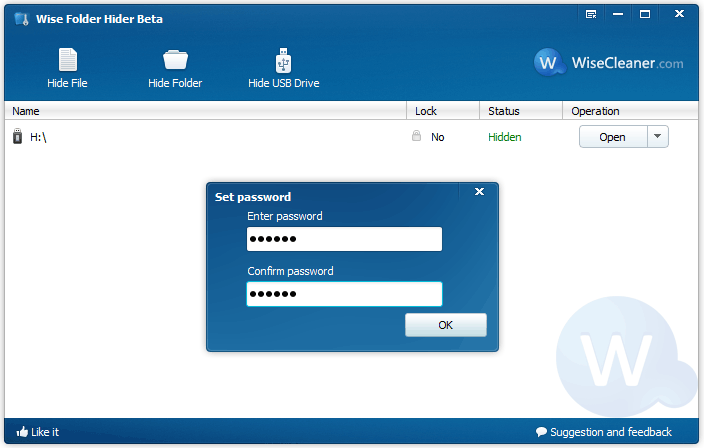Click inside the Confirm password field
The width and height of the screenshot is (704, 448).
(343, 294)
